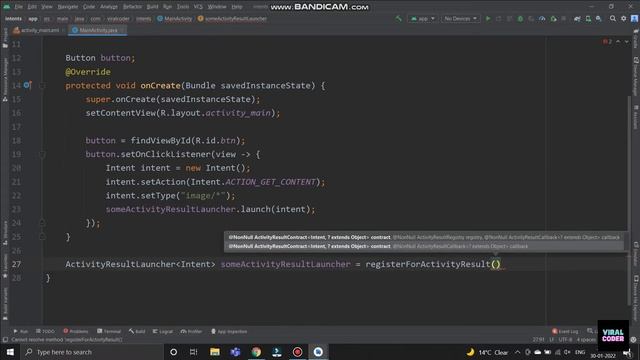The image size is (640, 360).
Task: Click Android Studio taskbar icon
Action: 318,352
